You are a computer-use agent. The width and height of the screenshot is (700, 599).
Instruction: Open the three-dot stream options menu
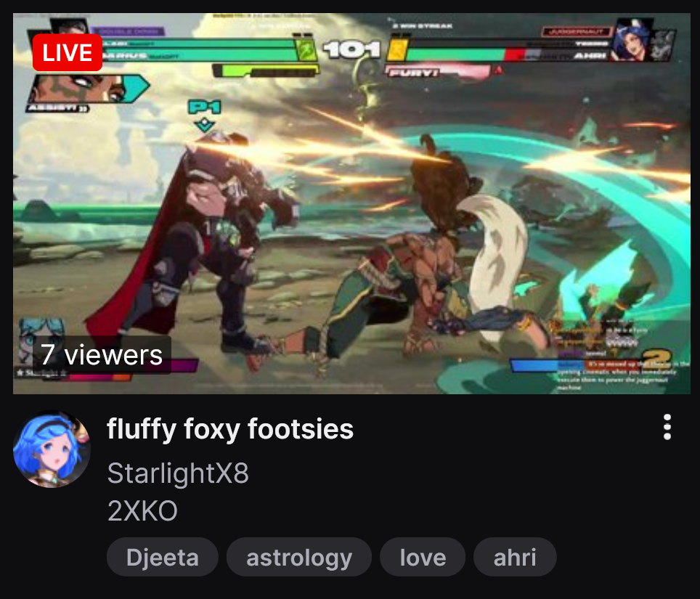pyautogui.click(x=667, y=427)
